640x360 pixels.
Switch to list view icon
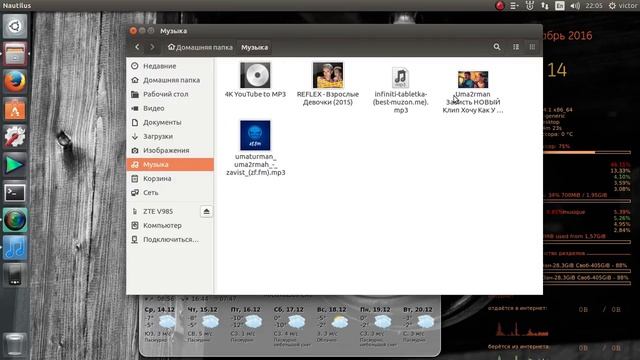point(516,47)
